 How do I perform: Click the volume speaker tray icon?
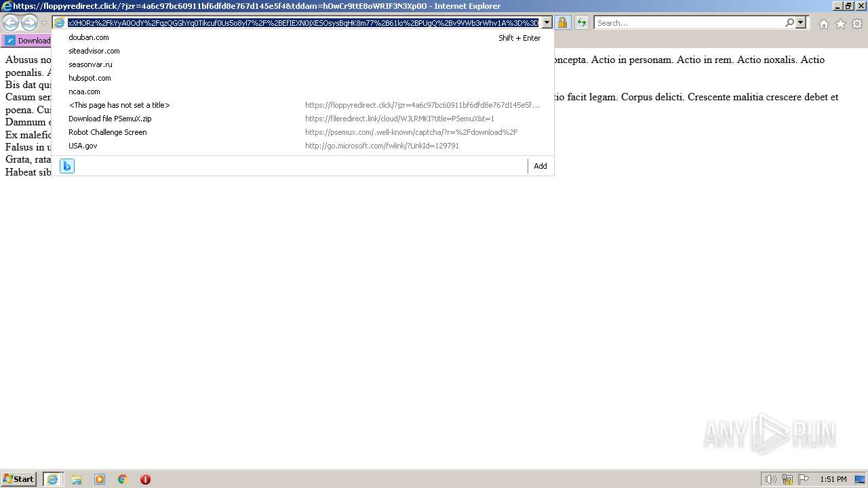[770, 479]
